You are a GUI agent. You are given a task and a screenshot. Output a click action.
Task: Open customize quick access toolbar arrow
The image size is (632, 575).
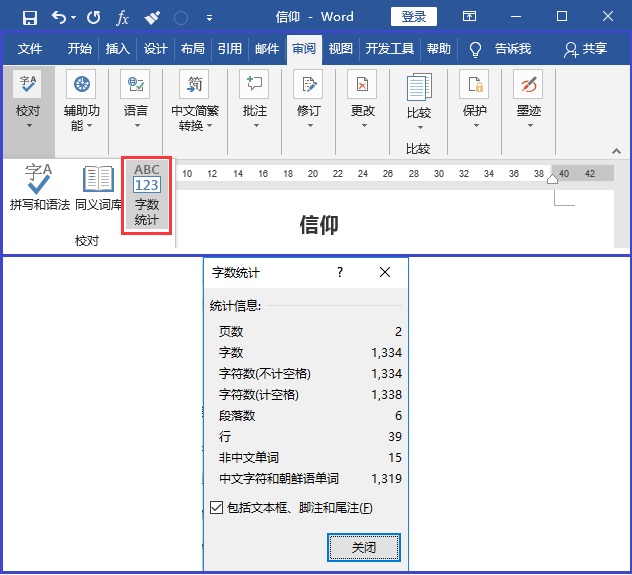[x=209, y=18]
